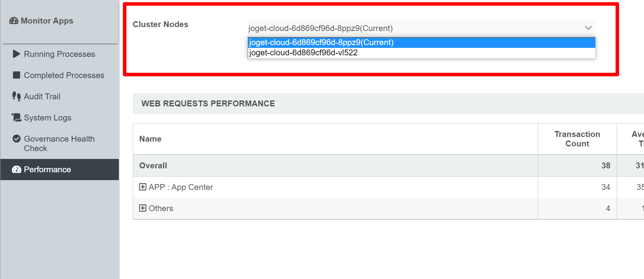Click the System Logs scroll icon
This screenshot has height=279, width=644.
pyautogui.click(x=16, y=117)
